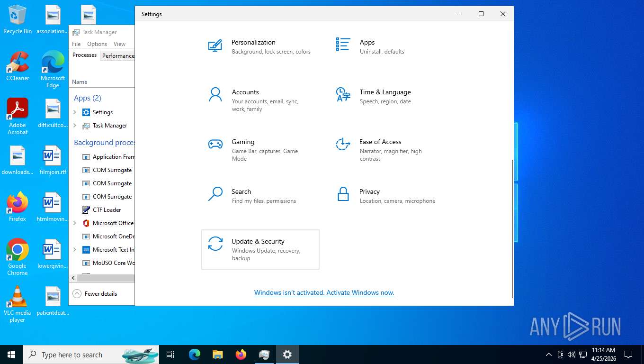Select downloads image file on desktop
The height and width of the screenshot is (364, 644).
18,160
